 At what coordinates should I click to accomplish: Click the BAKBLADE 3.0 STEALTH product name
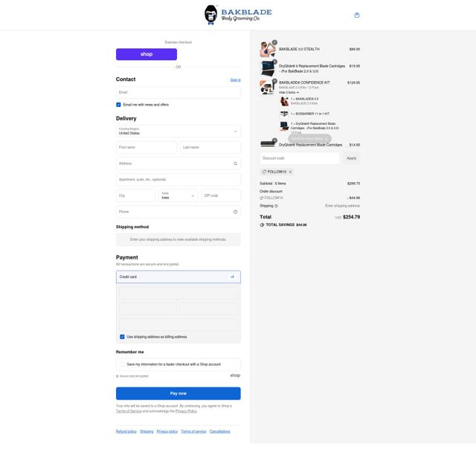click(x=299, y=49)
